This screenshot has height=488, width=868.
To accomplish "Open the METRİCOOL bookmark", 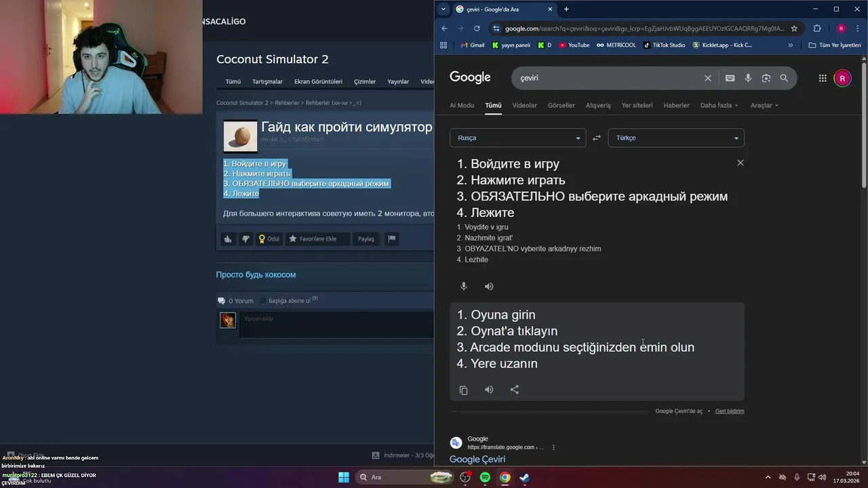I will click(616, 45).
